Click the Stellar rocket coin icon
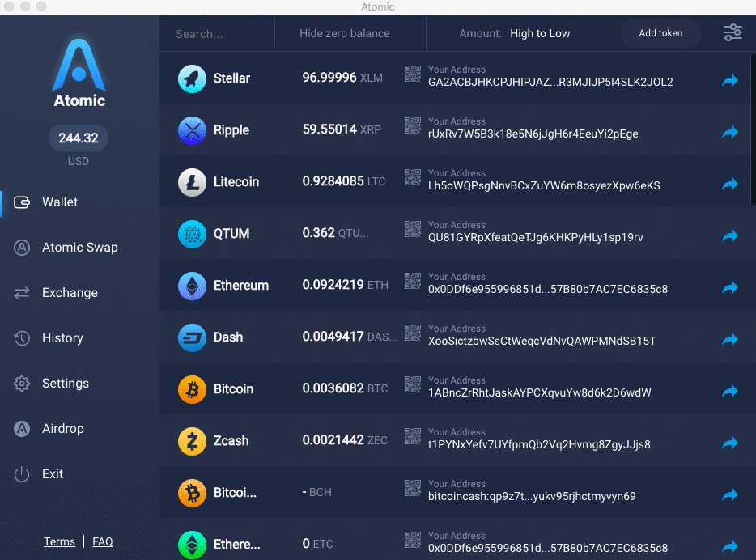Image resolution: width=756 pixels, height=560 pixels. 192,78
